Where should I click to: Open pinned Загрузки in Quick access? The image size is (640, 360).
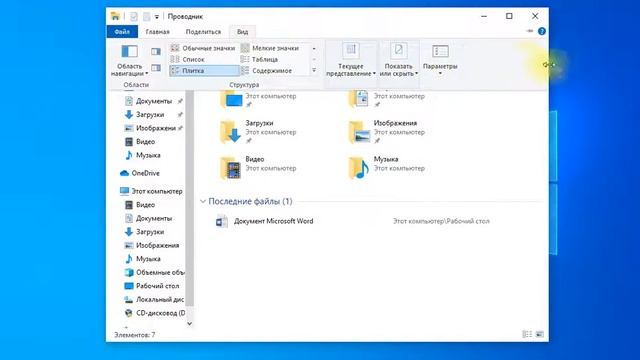tap(153, 114)
